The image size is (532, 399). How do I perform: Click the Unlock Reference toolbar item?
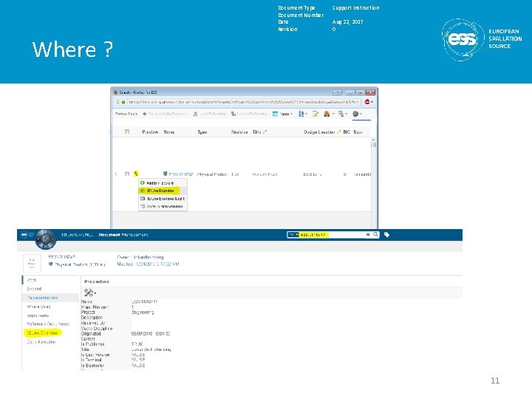(x=249, y=114)
